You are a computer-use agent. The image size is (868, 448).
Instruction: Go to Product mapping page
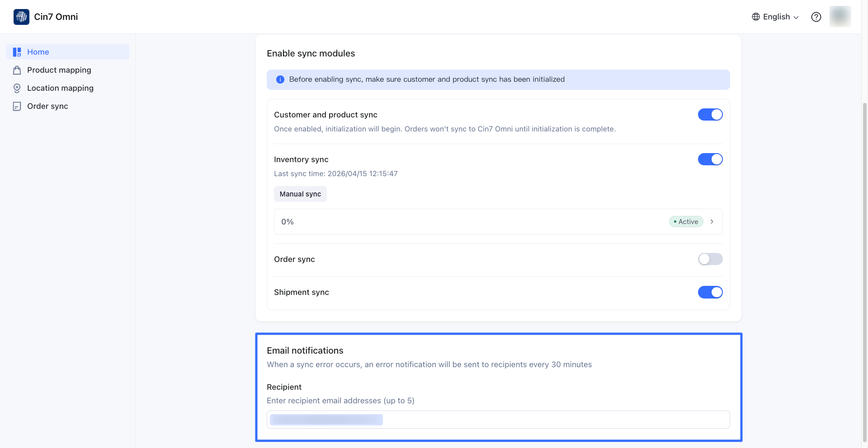[x=59, y=70]
